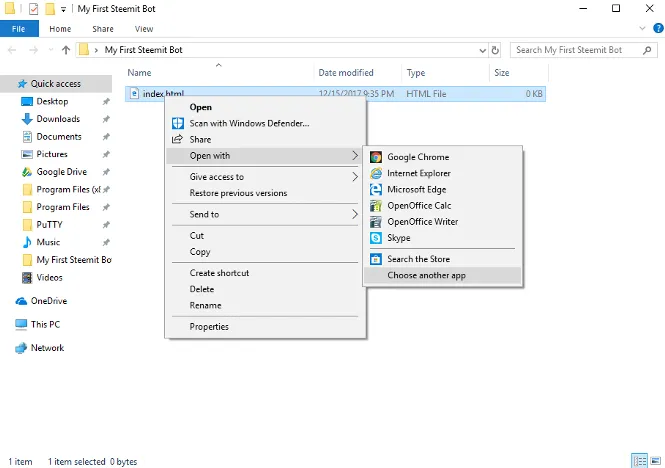Click the Google Chrome icon in submenu
The image size is (665, 468).
coord(376,157)
